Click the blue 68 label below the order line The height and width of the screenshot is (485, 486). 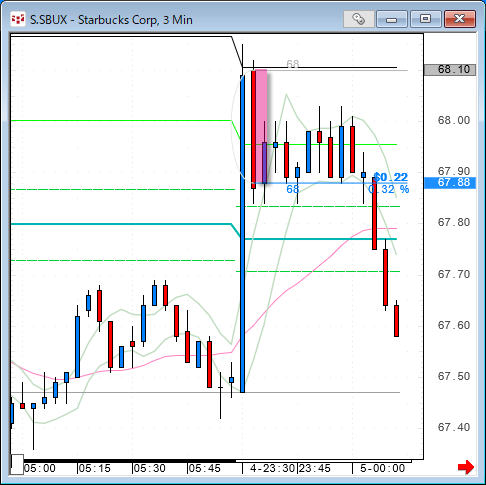(x=292, y=189)
